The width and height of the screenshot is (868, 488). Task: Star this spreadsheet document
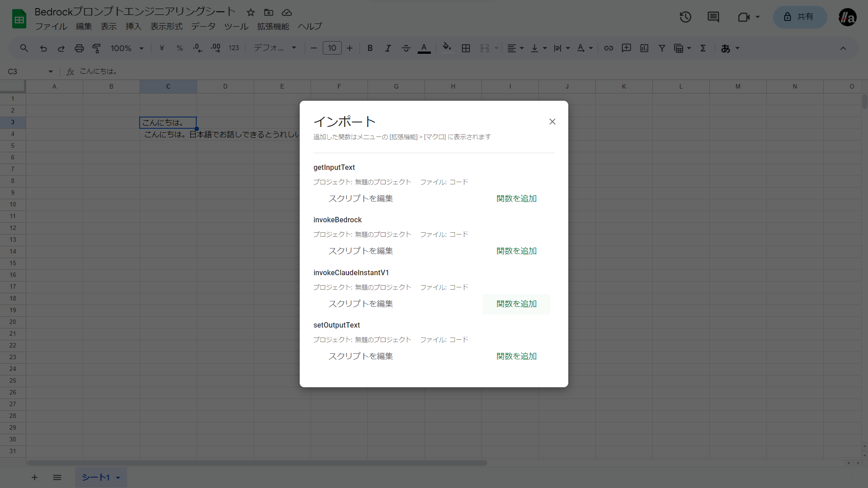pos(250,12)
